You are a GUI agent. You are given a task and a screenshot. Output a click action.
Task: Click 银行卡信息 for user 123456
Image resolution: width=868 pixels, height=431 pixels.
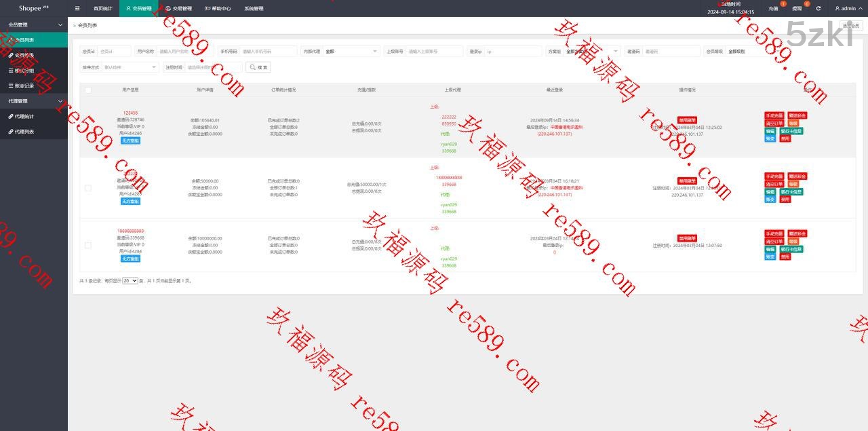(791, 131)
